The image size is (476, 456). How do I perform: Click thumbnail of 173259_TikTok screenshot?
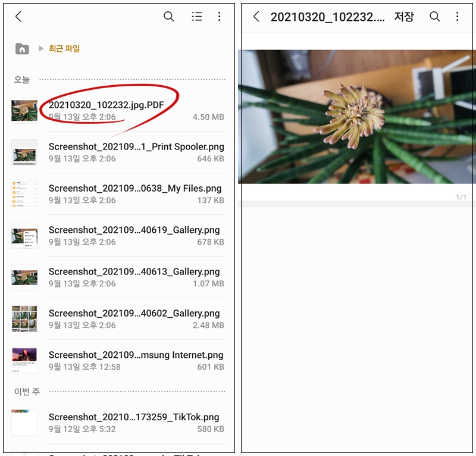click(x=24, y=423)
